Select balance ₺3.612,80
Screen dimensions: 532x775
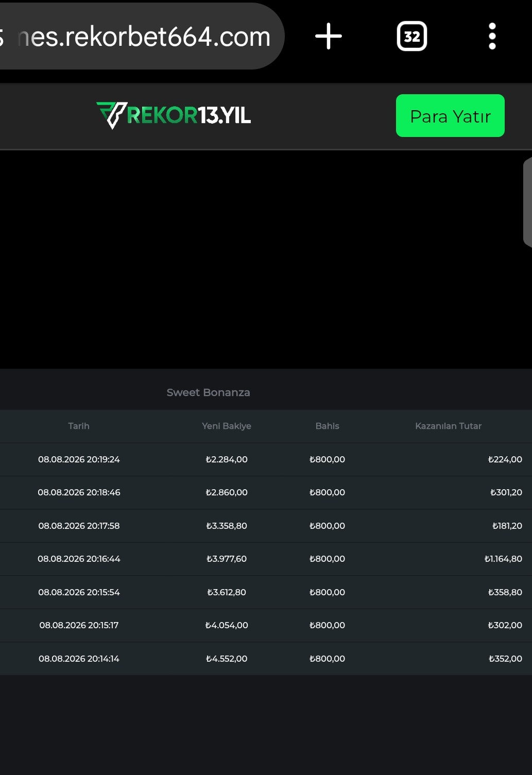tap(227, 592)
